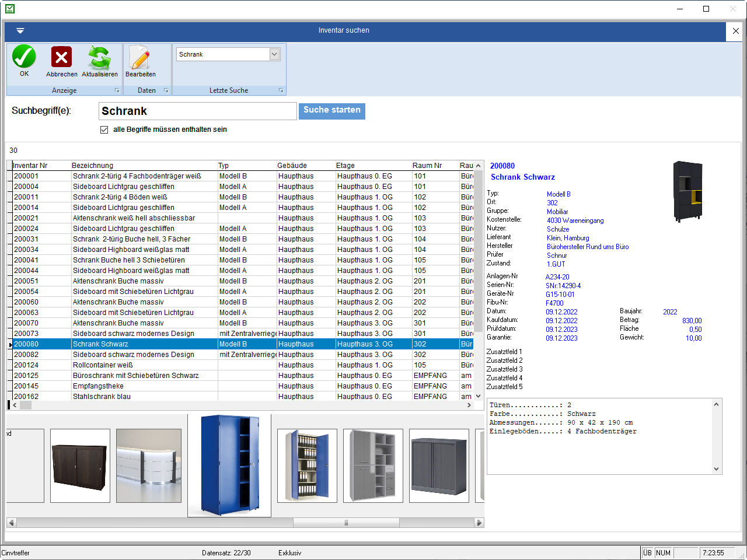Viewport: 747px width, 560px height.
Task: Click the ÜB indicator in status bar
Action: (x=647, y=552)
